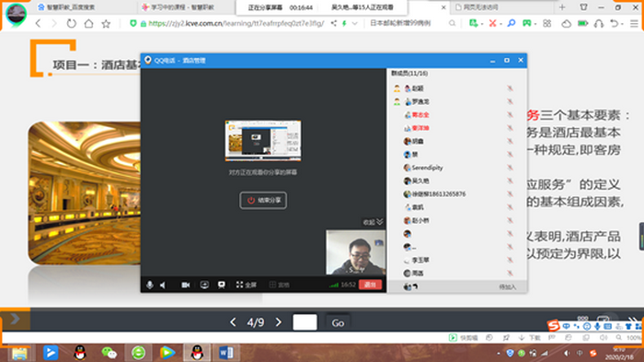
Task: Click the red exit call button
Action: (x=370, y=285)
